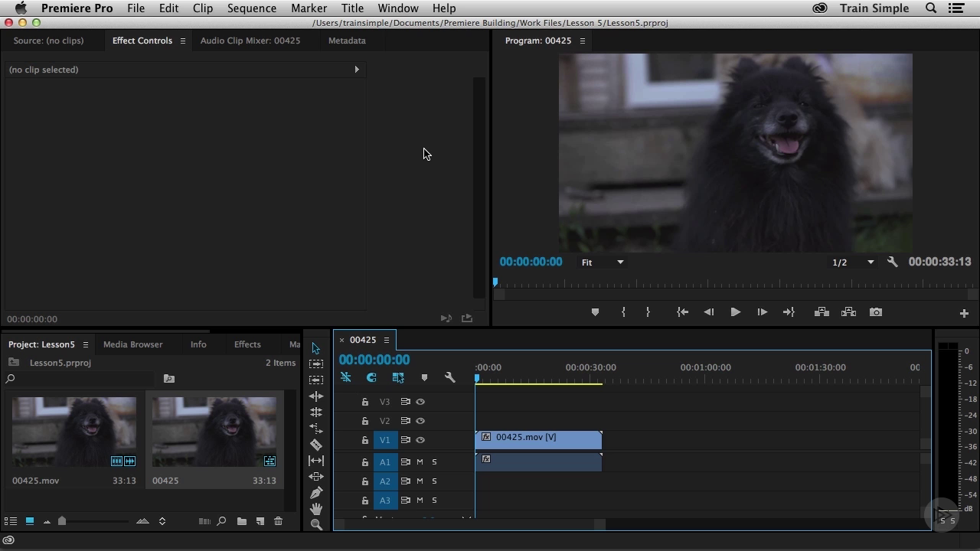Open Effect Controls panel menu
This screenshot has height=551, width=980.
click(182, 41)
